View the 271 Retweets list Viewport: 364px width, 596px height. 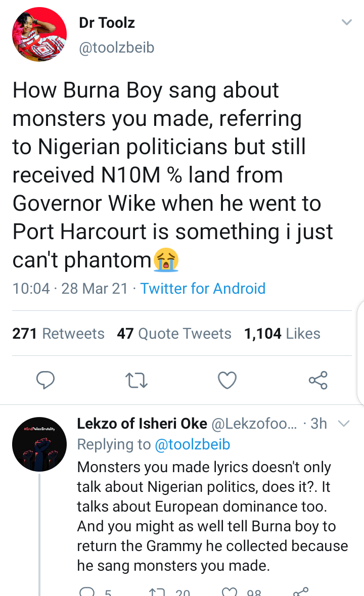click(x=58, y=334)
